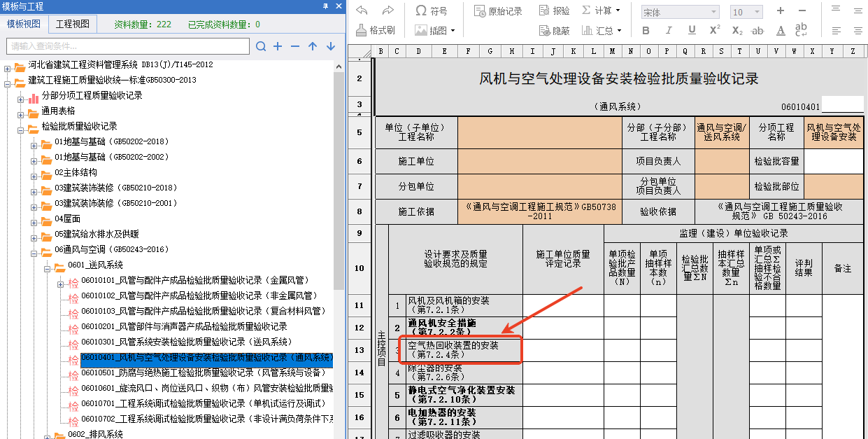Select column header F
The height and width of the screenshot is (439, 868).
pos(468,51)
